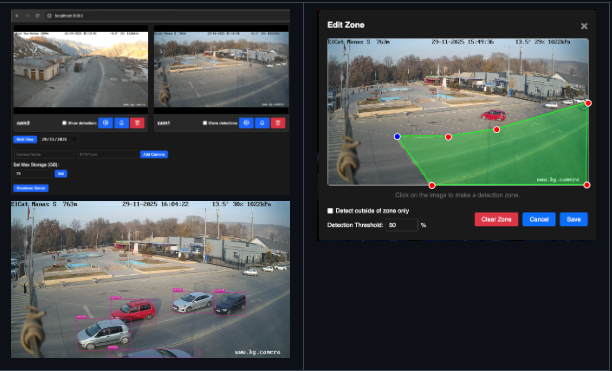Click the bell notification icon for cam1

pyautogui.click(x=262, y=123)
